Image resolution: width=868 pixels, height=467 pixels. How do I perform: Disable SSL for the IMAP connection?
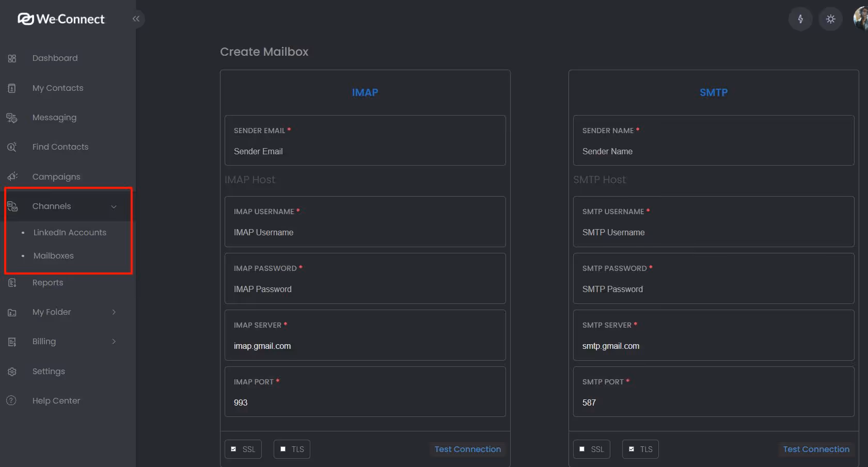pyautogui.click(x=234, y=448)
